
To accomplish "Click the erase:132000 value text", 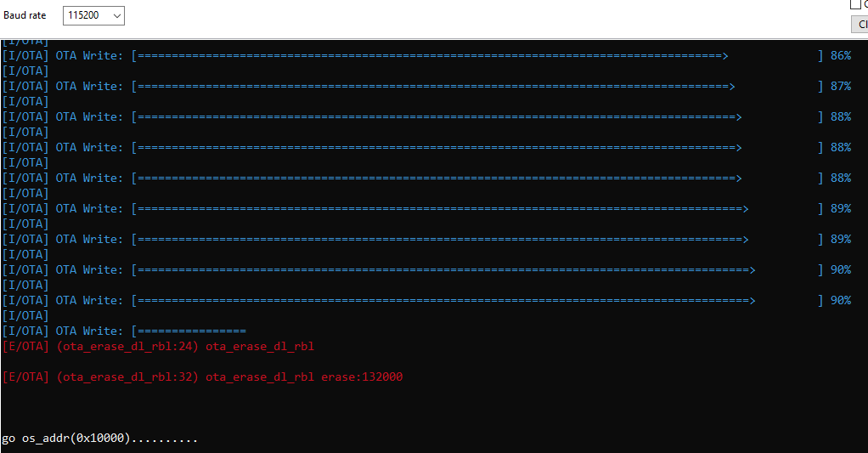I will click(x=362, y=377).
